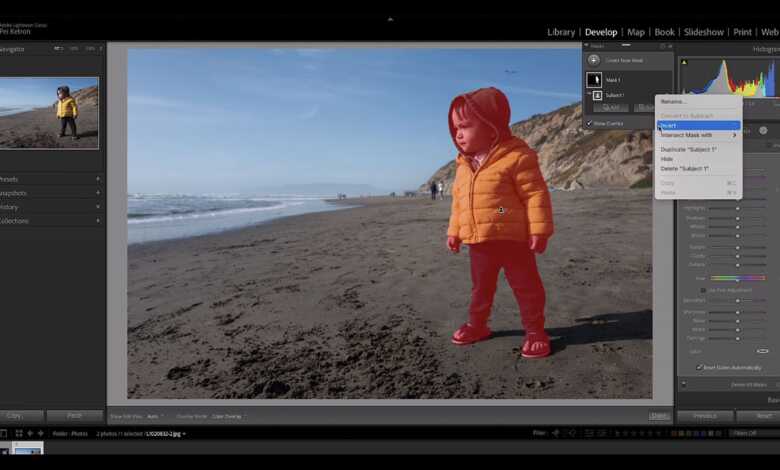
Task: Select the Mask 1 thumbnail in Masks panel
Action: (x=594, y=80)
